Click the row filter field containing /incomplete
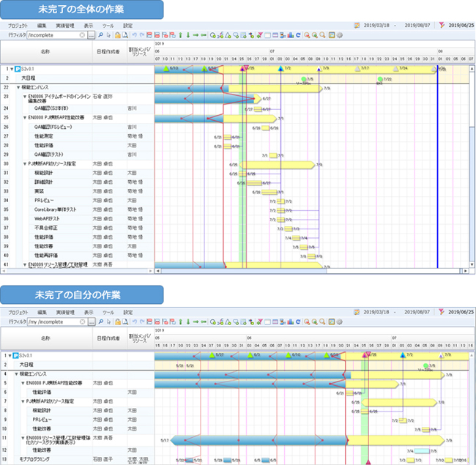The height and width of the screenshot is (465, 476). click(x=51, y=34)
